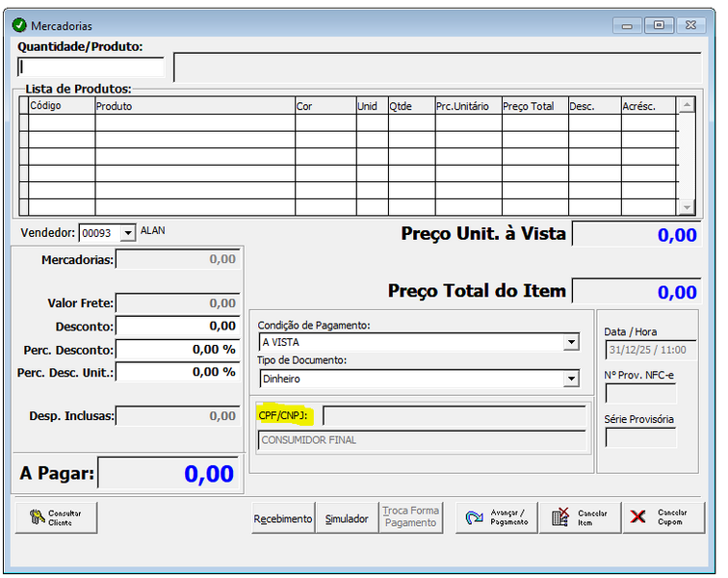Click the Produto column header

tap(195, 106)
